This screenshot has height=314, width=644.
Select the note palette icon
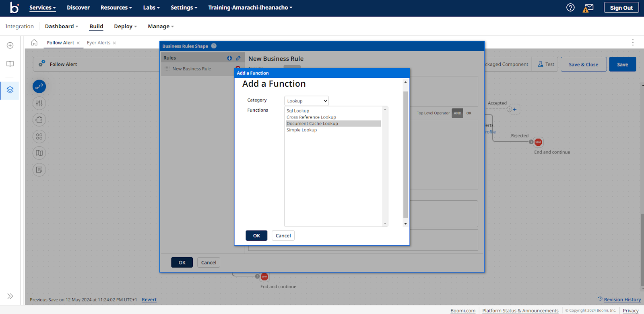(x=39, y=170)
